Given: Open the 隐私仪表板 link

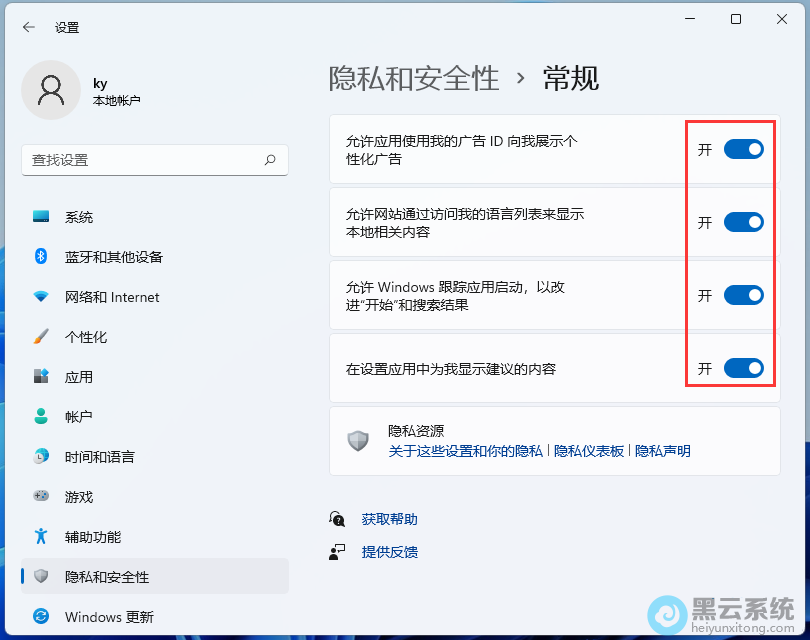Looking at the screenshot, I should 589,451.
